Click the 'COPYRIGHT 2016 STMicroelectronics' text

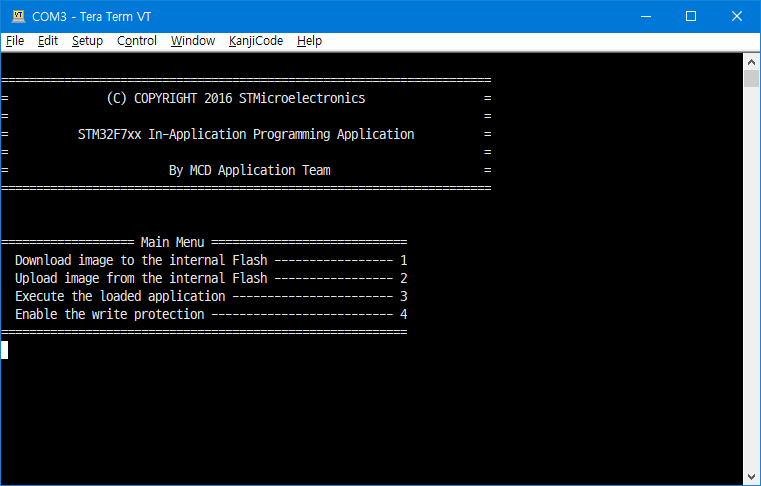[x=249, y=98]
